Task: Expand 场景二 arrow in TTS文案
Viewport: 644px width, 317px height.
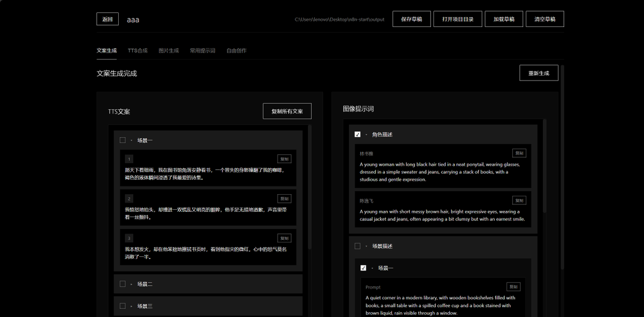Action: point(132,284)
